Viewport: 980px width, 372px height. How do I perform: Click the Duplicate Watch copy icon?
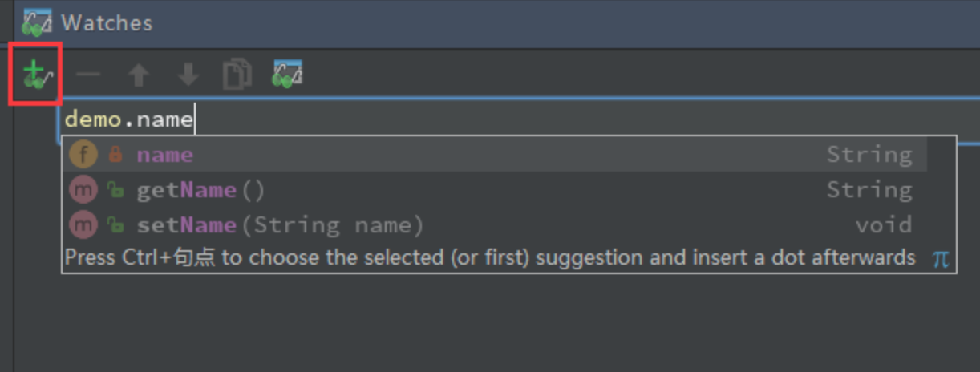(x=237, y=75)
